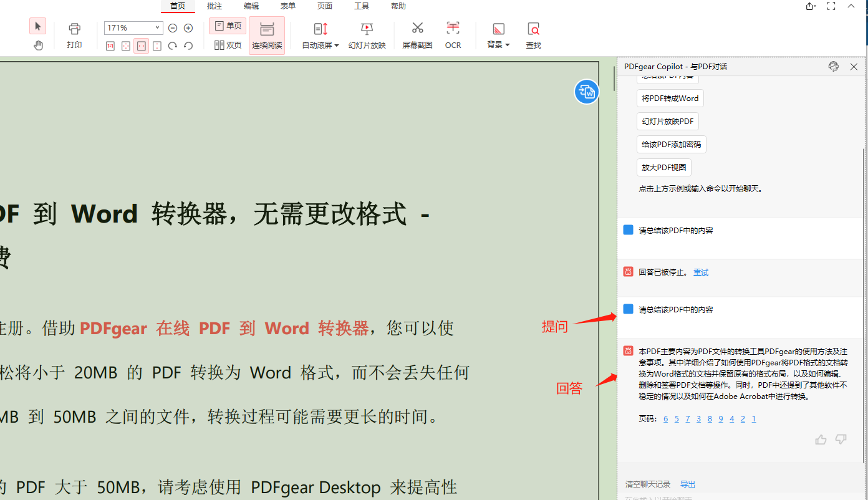Screen dimensions: 868x500
Task: Go to page 7 reference link
Action: click(x=688, y=419)
